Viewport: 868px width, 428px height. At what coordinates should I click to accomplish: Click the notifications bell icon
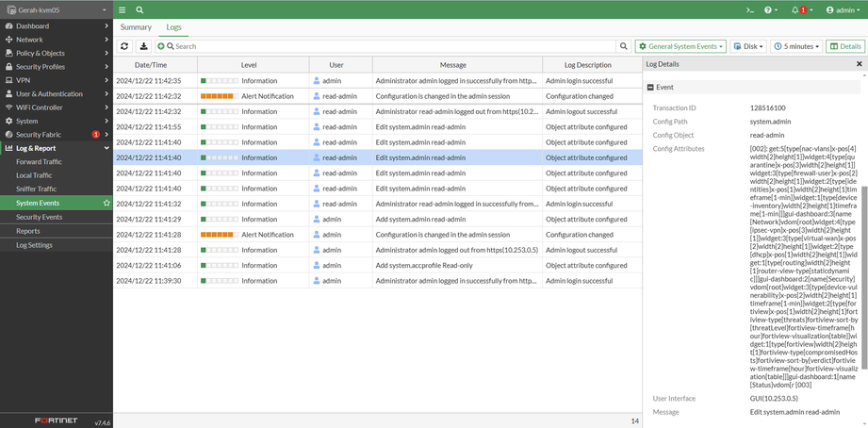[796, 9]
